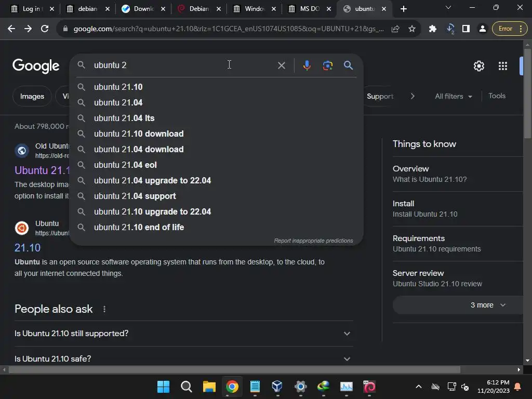Open Windows Start menu

tap(163, 387)
